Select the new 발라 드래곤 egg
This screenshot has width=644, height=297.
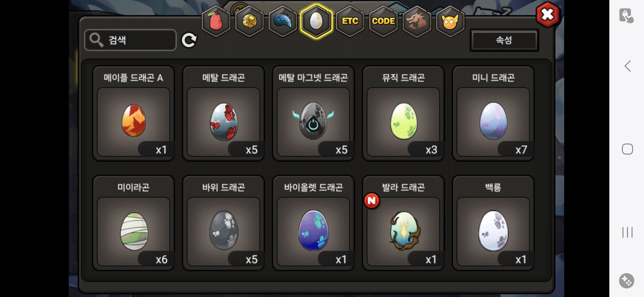(403, 223)
